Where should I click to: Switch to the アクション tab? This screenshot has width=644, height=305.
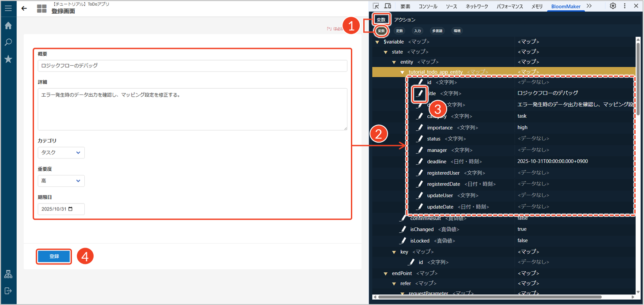(405, 20)
